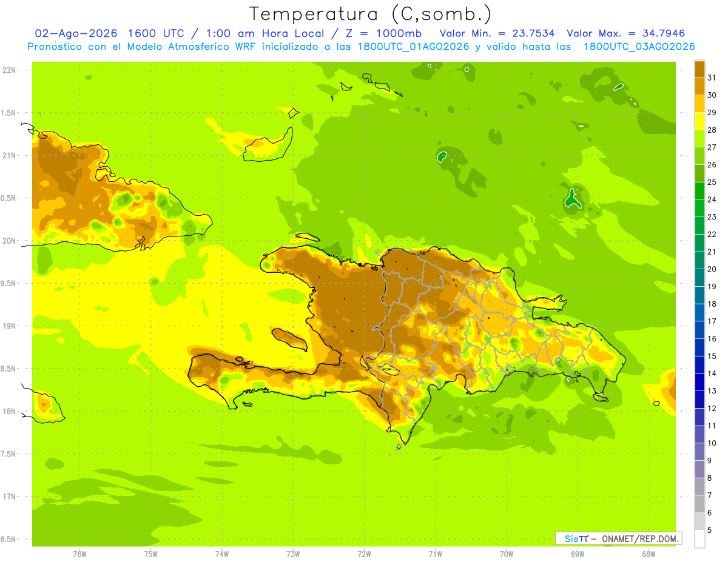Click the "SisPI - ONAMET/REP.DOM." credit label
The image size is (728, 562).
(618, 538)
